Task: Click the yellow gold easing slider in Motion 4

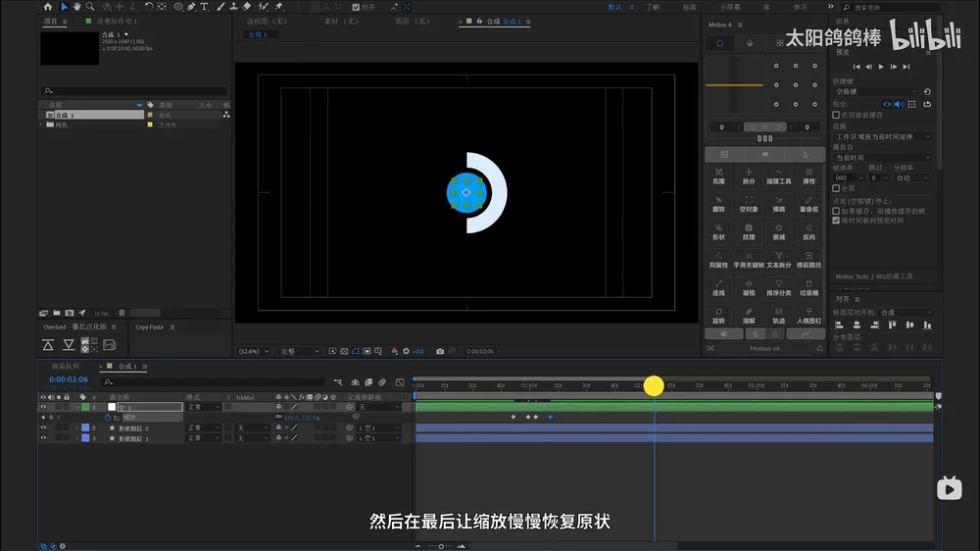Action: coord(734,84)
